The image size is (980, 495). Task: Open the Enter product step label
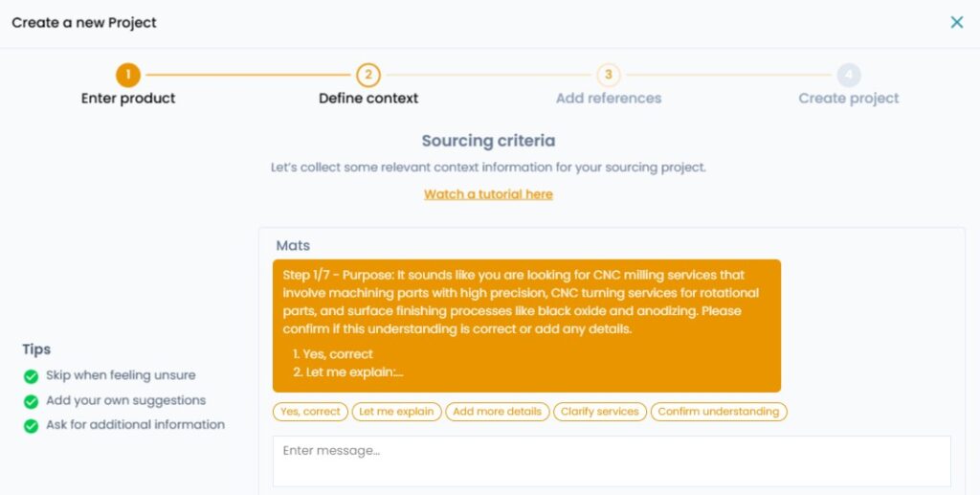128,98
